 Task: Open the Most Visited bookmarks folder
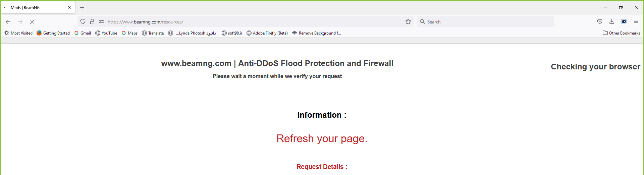coord(18,33)
